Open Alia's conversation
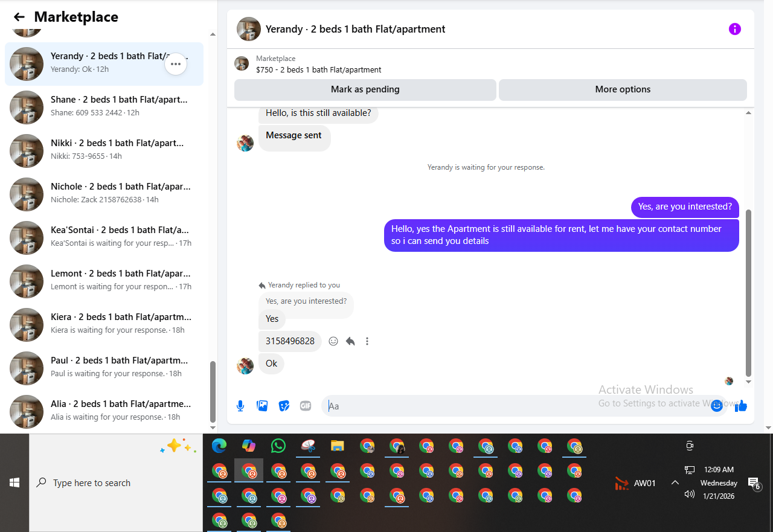 click(x=104, y=412)
